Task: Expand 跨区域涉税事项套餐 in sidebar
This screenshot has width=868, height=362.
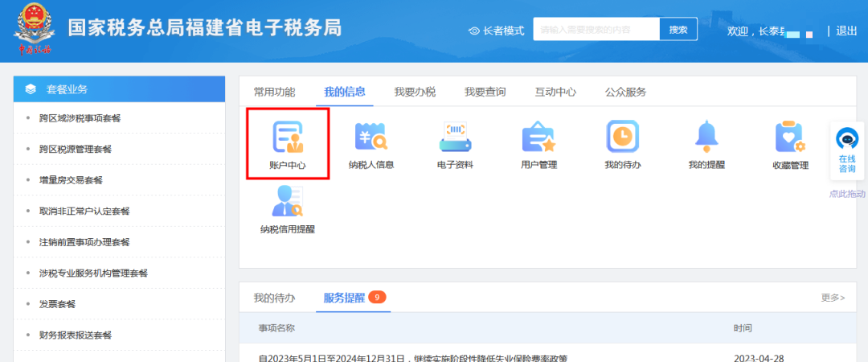Action: [x=80, y=118]
